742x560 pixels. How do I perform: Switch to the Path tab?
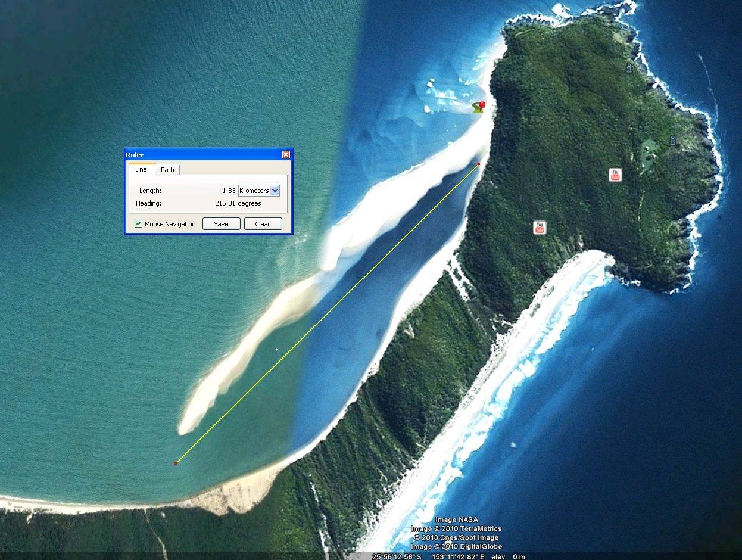click(167, 169)
